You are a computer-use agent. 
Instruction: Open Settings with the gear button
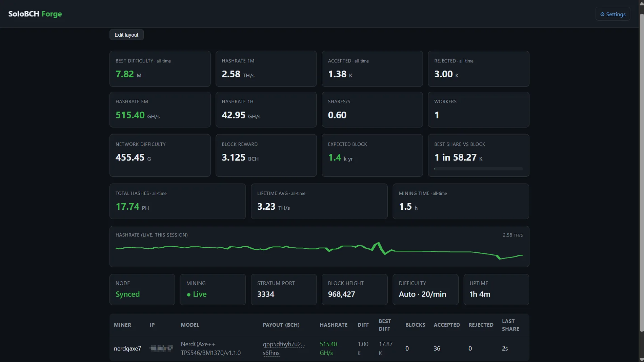tap(613, 14)
